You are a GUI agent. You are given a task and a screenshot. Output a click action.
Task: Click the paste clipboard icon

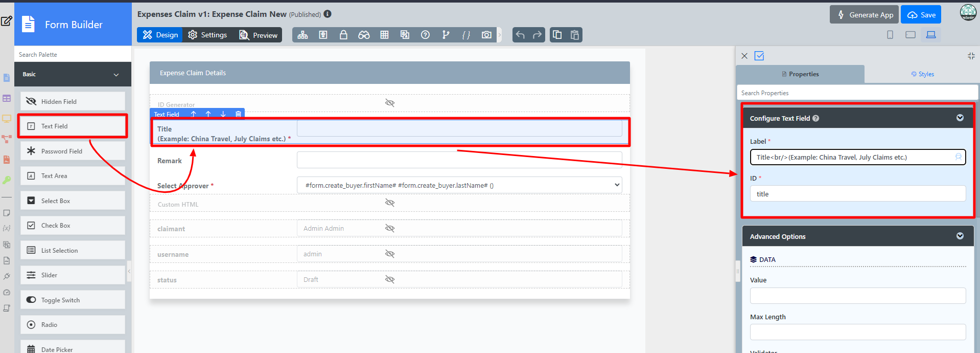(x=575, y=35)
